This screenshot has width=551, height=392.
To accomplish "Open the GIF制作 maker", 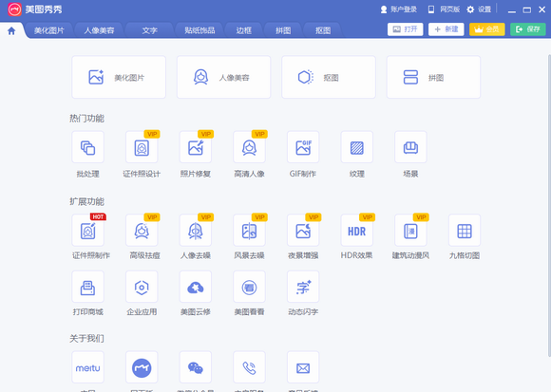I will coord(303,147).
